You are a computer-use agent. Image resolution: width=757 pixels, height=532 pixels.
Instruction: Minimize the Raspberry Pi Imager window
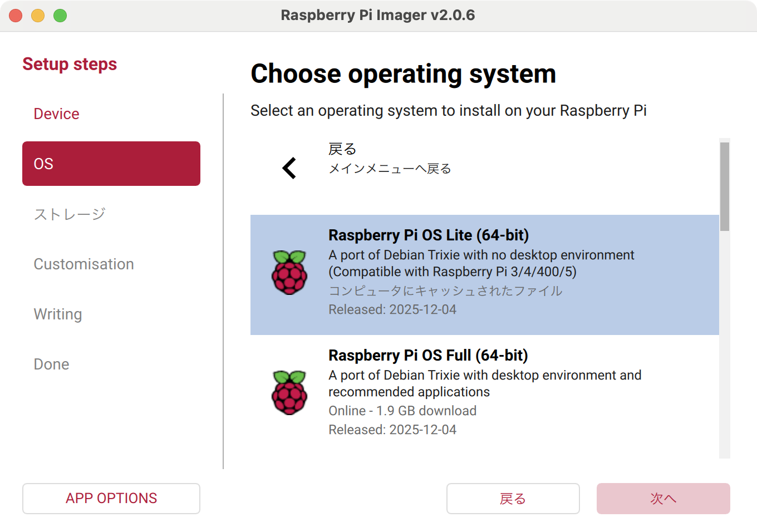[x=38, y=16]
